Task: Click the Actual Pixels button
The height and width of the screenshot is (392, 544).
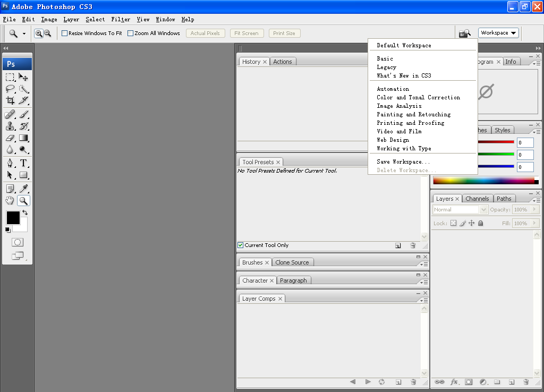Action: [206, 33]
